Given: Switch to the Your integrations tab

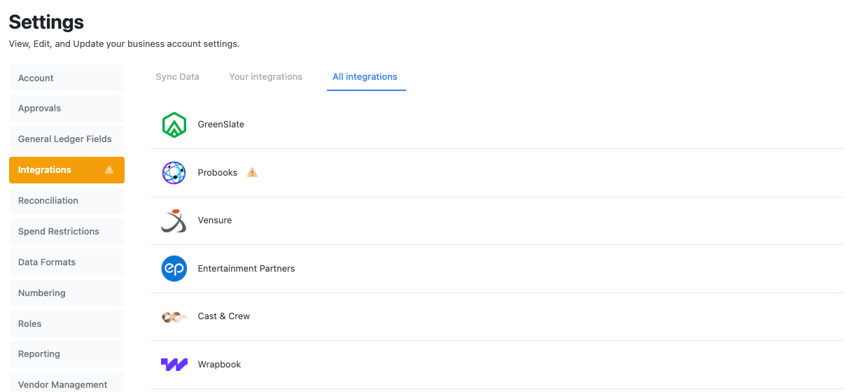Looking at the screenshot, I should (x=266, y=77).
